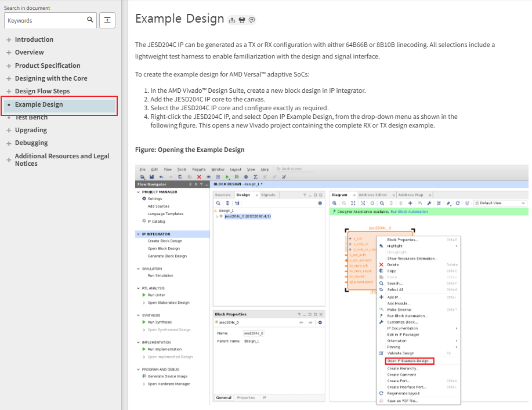Click the green arrow beside Run Implementation
Screen dimensions: 532x410
tap(144, 349)
